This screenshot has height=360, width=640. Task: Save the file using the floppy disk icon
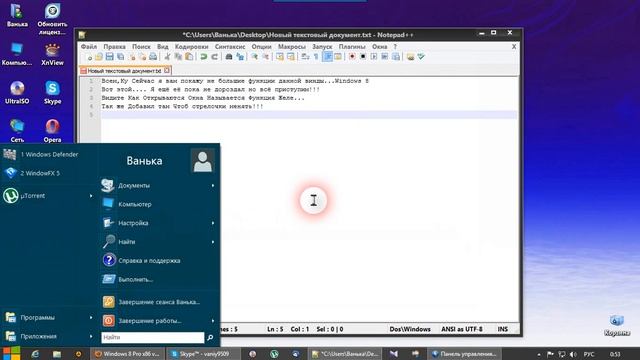click(109, 57)
